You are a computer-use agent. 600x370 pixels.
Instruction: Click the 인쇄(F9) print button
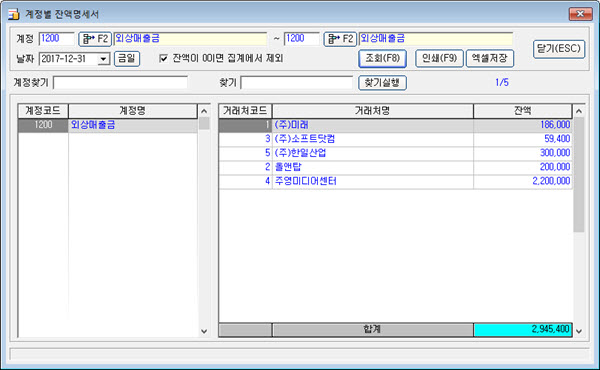(x=439, y=59)
